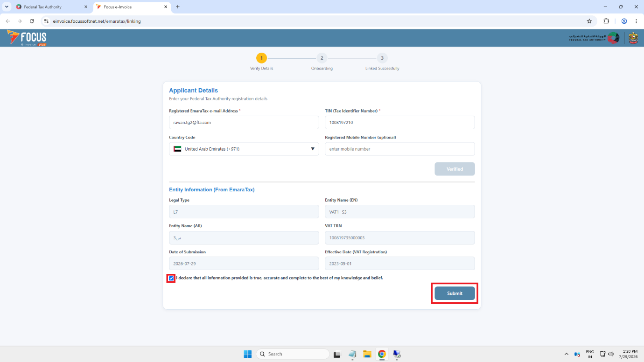The width and height of the screenshot is (644, 362).
Task: Open File Explorer from the taskbar
Action: (x=367, y=354)
